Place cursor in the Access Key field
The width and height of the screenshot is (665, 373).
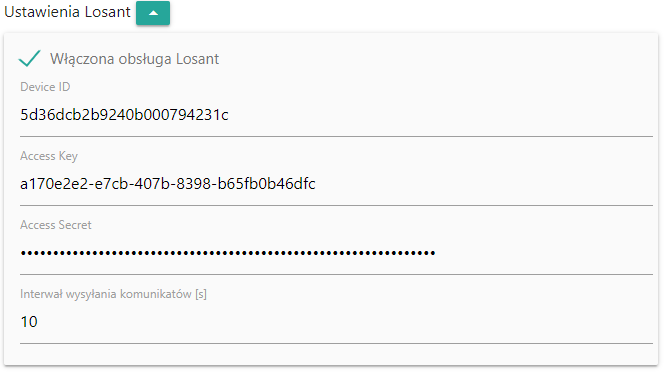point(336,184)
